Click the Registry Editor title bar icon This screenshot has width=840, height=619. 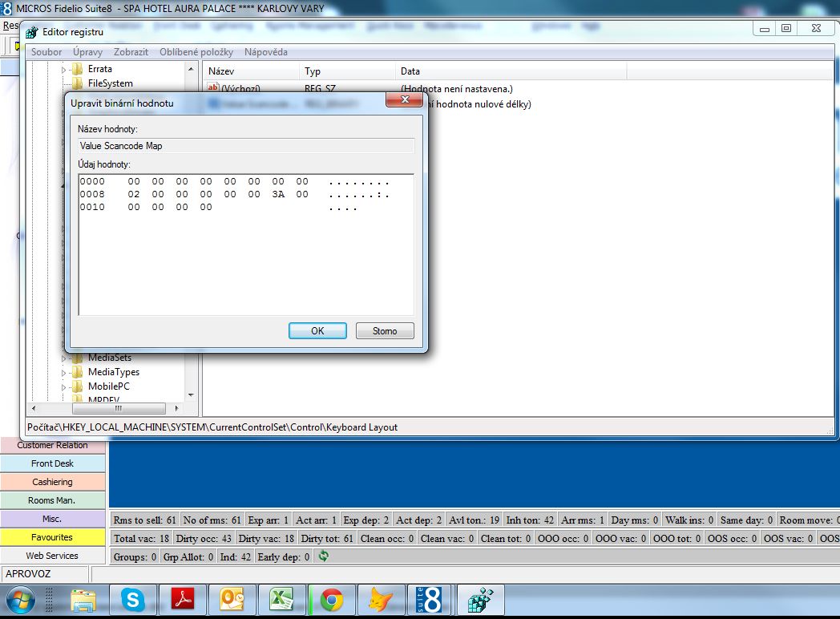(x=31, y=32)
